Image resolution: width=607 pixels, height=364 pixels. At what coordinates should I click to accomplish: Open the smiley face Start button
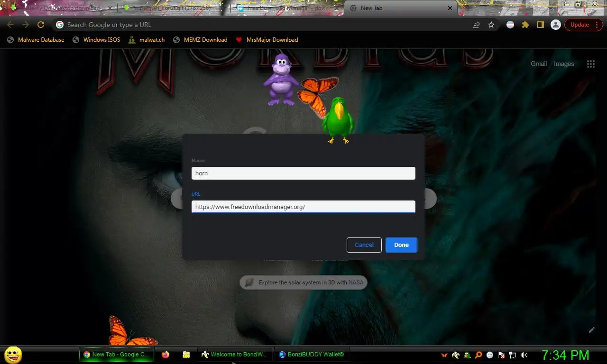[x=13, y=355]
